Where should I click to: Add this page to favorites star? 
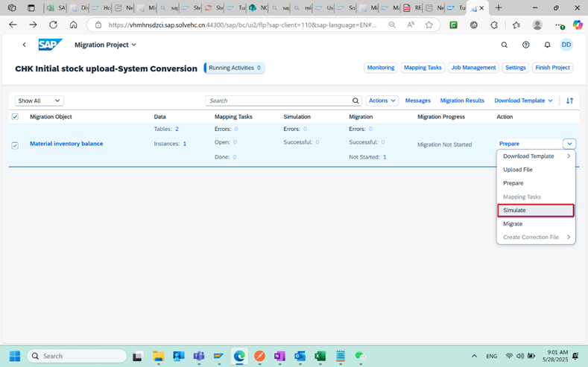point(429,25)
